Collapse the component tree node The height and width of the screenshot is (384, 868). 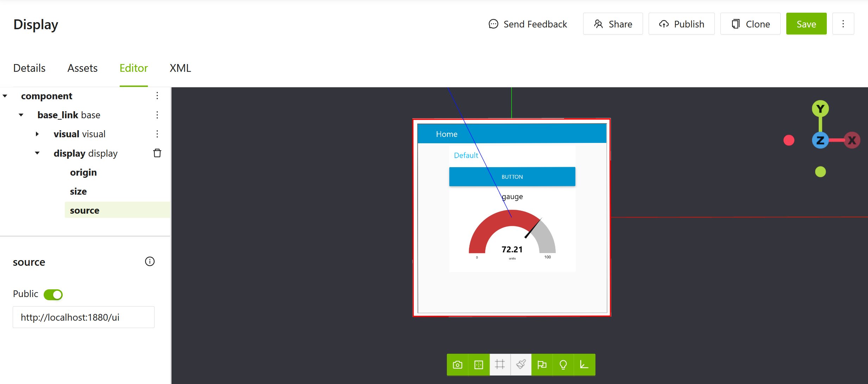[5, 96]
